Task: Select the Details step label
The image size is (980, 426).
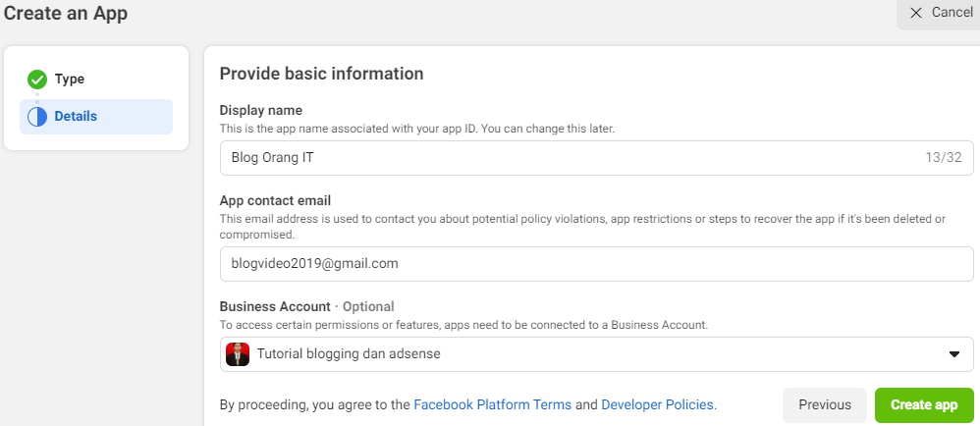Action: pyautogui.click(x=76, y=117)
